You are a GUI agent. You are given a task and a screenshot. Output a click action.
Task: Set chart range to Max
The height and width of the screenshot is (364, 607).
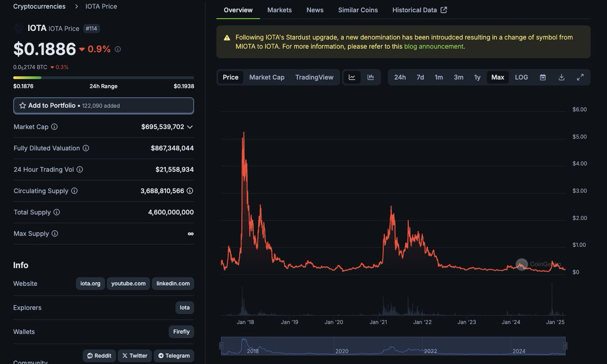click(498, 77)
